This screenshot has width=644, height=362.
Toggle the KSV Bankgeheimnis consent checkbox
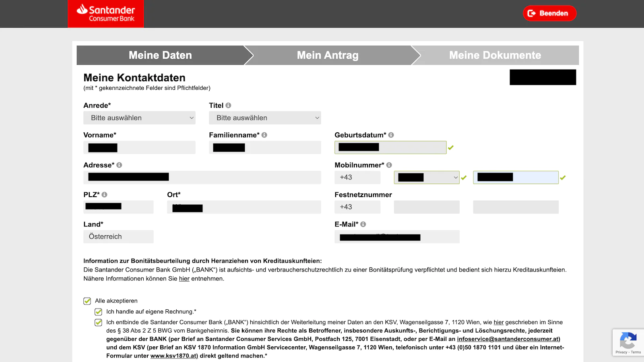tap(98, 323)
